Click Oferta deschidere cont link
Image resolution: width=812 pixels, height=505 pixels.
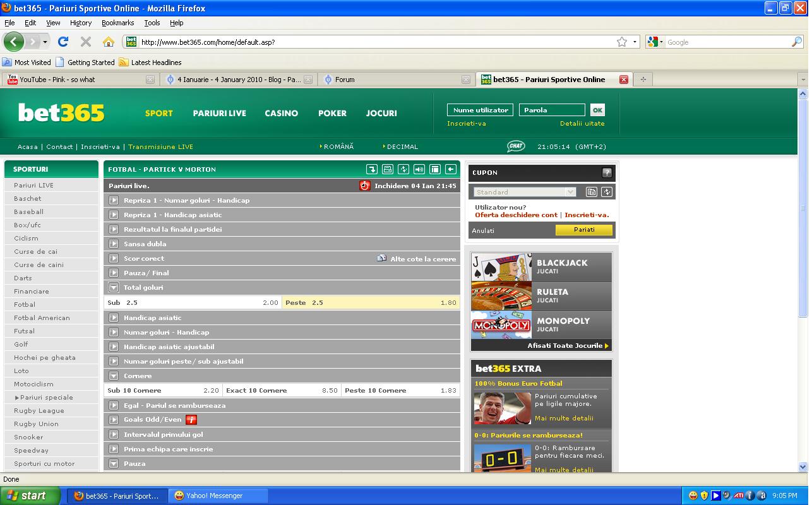tap(516, 215)
